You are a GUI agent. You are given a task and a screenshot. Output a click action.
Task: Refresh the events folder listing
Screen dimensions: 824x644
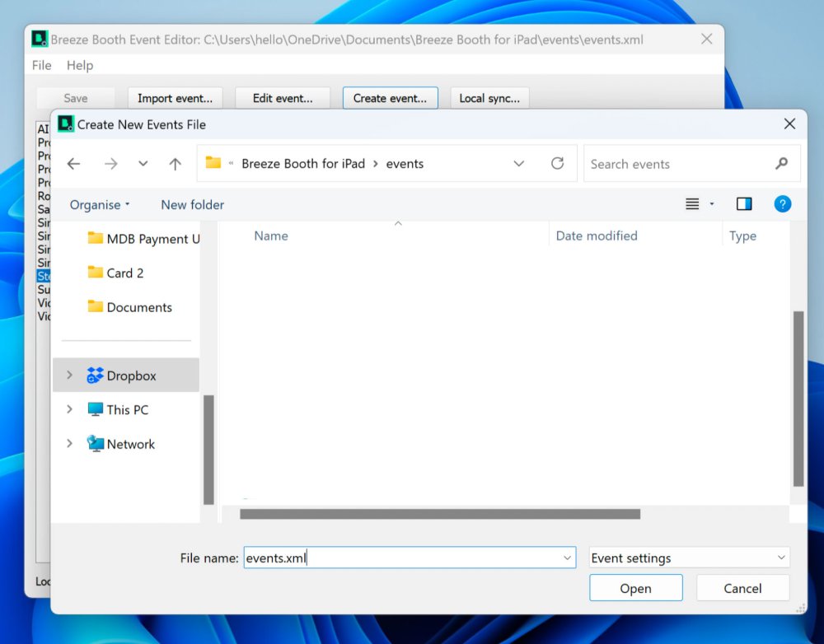[558, 163]
